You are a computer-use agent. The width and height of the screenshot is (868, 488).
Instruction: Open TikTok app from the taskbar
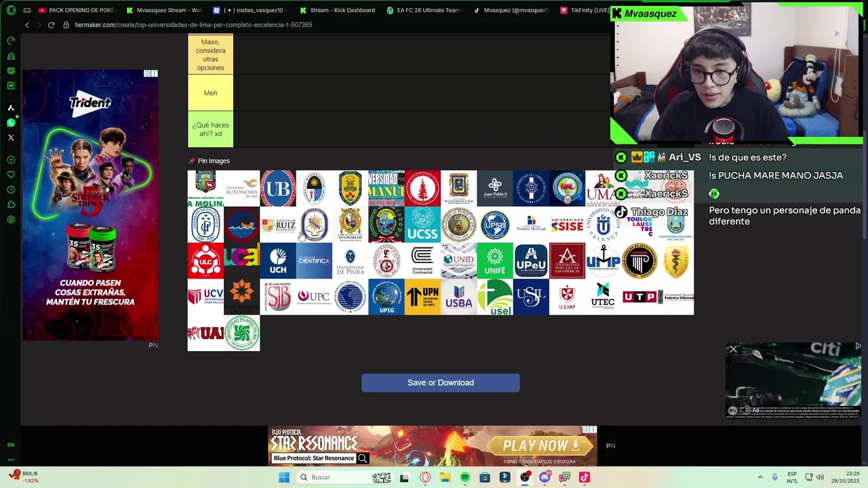pos(585,477)
